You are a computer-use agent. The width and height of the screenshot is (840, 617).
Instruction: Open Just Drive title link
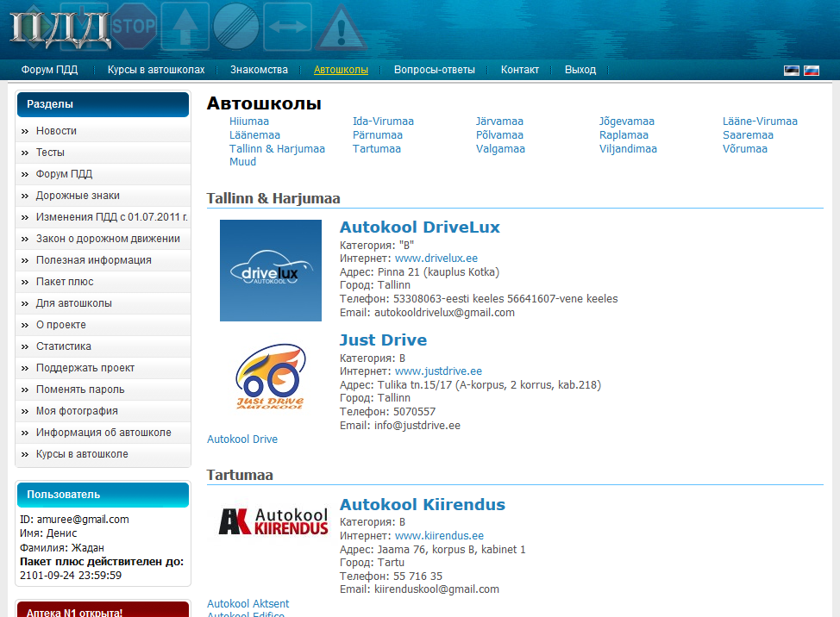[383, 340]
